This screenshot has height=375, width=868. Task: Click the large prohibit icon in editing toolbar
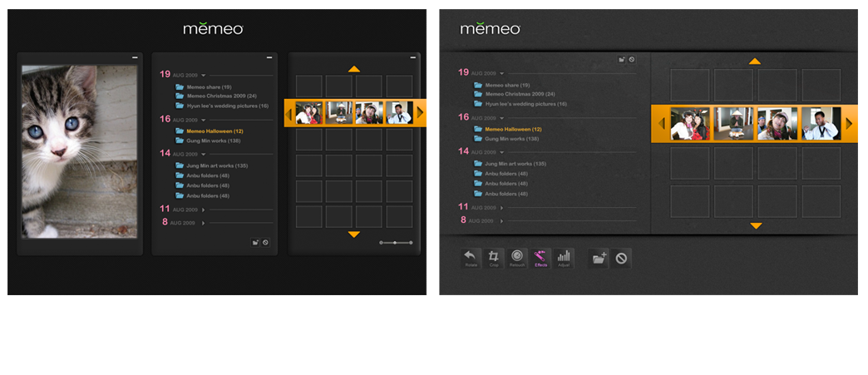[621, 259]
